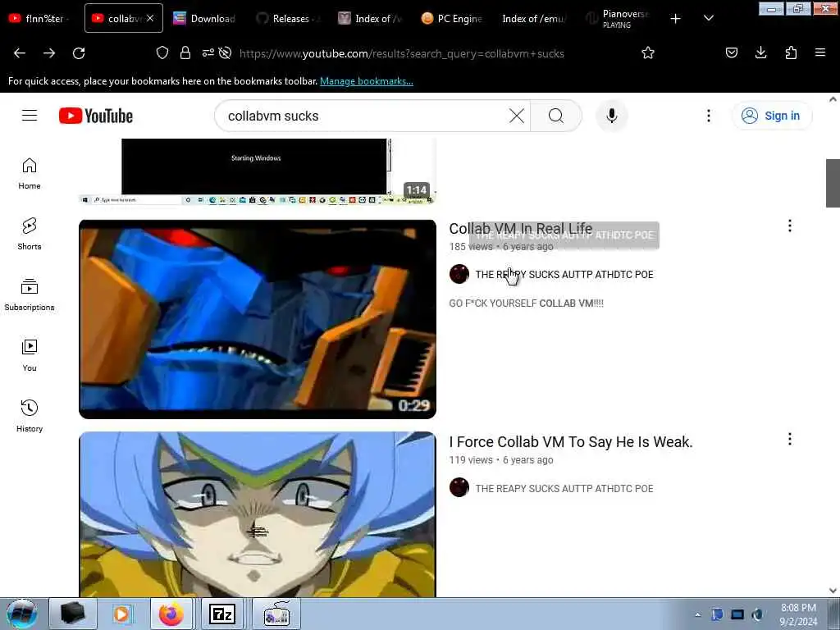Switch to the Pianoverse playing tab
Image resolution: width=840 pixels, height=630 pixels.
click(618, 18)
